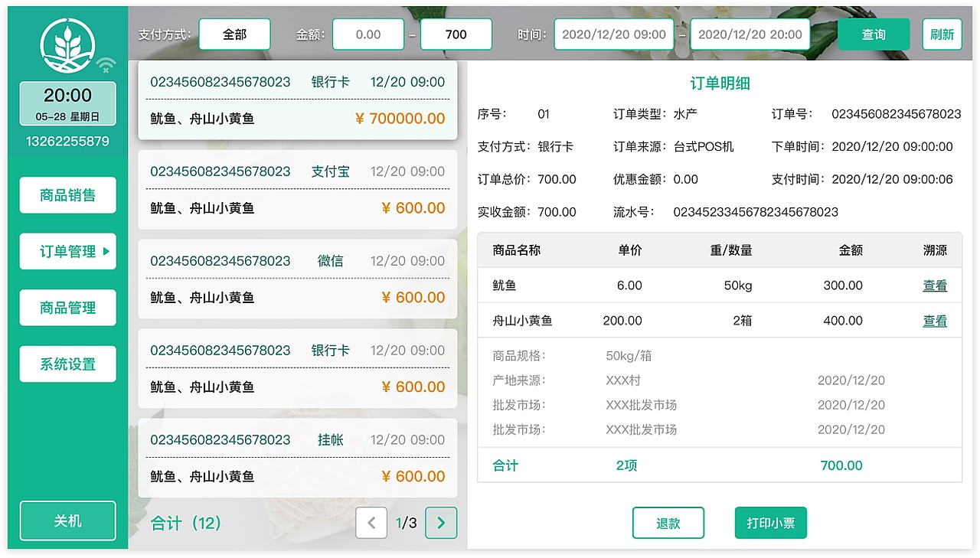
Task: Open 查看 traceability link for 鱿鱼
Action: point(935,285)
